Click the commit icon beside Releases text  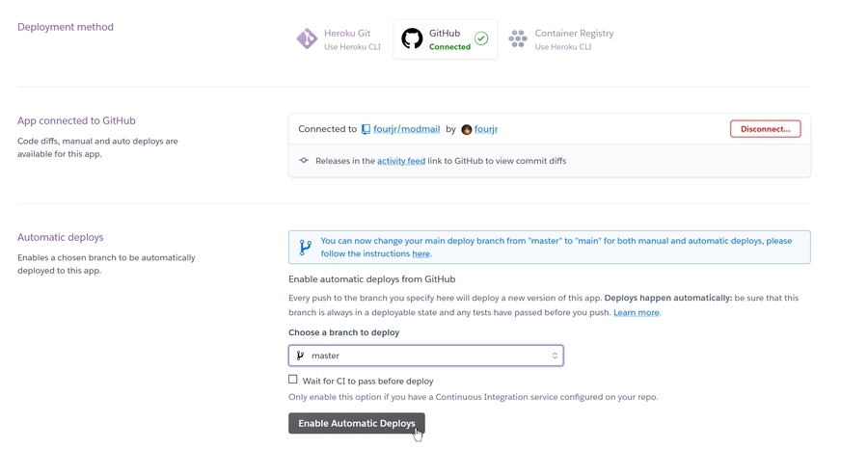tap(304, 161)
